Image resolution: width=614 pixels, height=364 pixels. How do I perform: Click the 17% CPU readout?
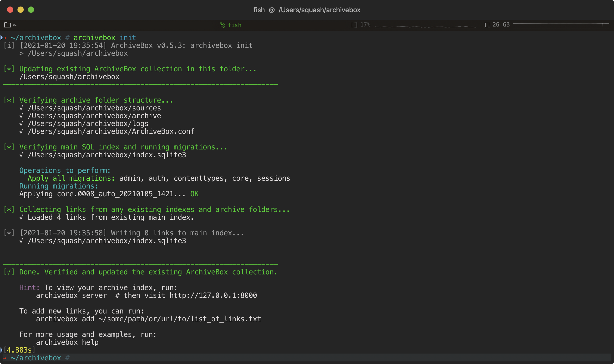(365, 25)
